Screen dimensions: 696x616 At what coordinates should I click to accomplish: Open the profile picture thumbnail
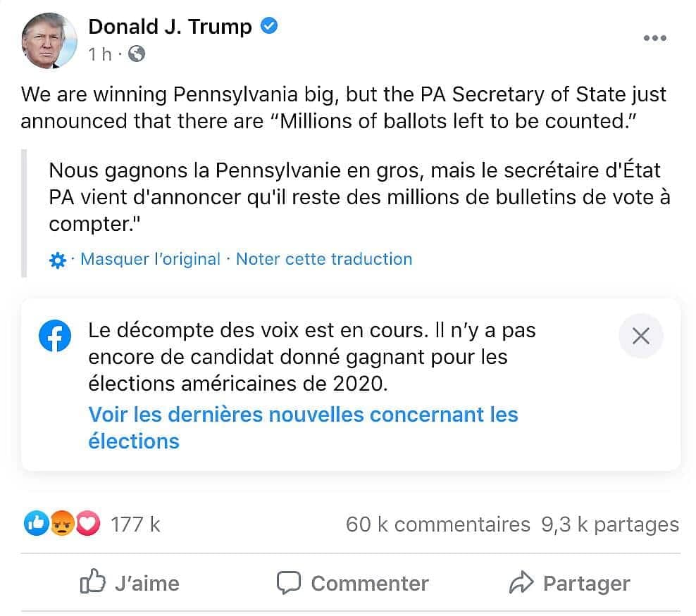point(49,41)
